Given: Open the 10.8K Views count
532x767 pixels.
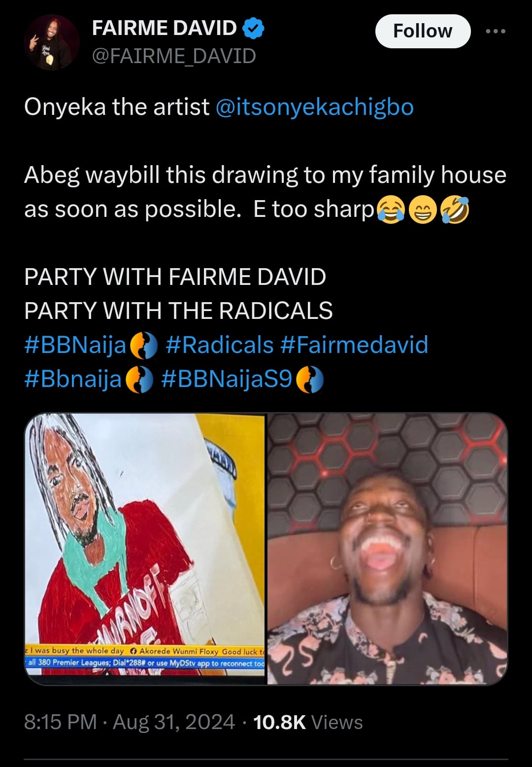Looking at the screenshot, I should tap(308, 722).
